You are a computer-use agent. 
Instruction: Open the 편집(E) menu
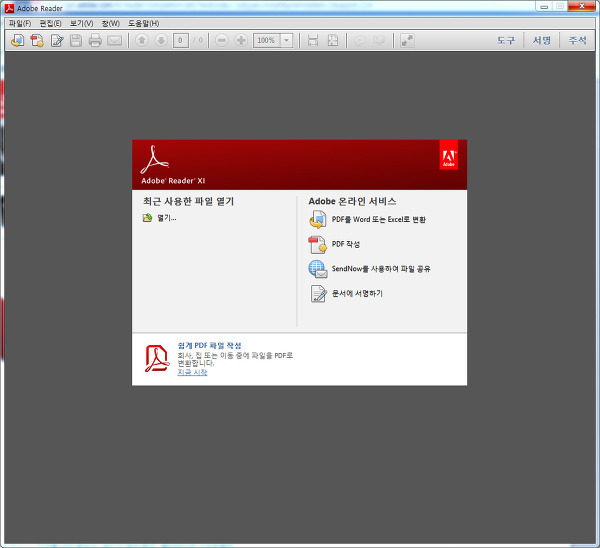click(51, 23)
